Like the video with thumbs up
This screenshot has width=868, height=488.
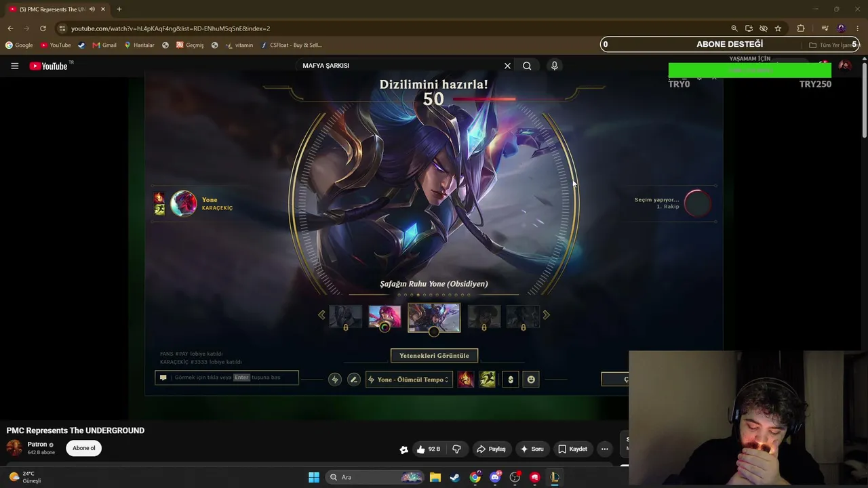click(x=428, y=449)
